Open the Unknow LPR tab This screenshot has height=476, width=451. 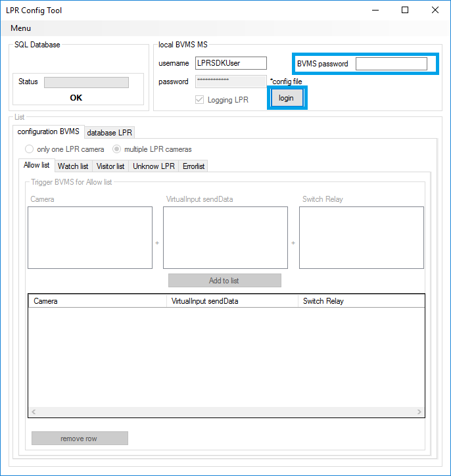click(154, 166)
